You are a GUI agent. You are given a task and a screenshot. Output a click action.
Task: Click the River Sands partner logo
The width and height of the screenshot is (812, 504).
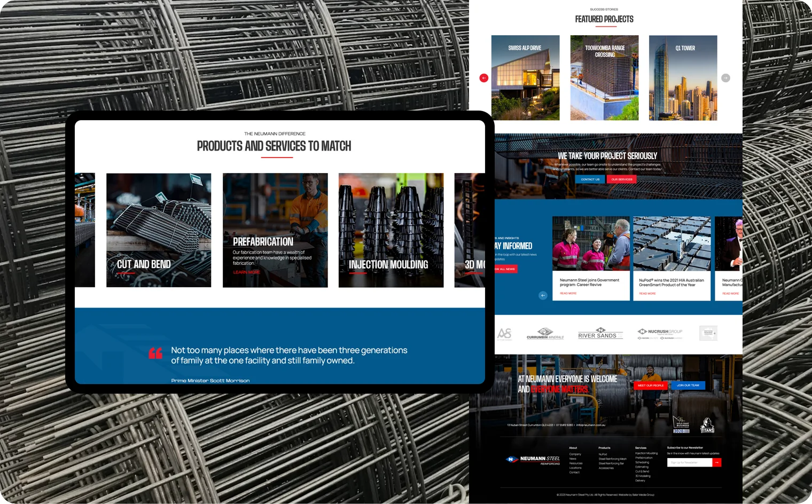click(x=600, y=334)
